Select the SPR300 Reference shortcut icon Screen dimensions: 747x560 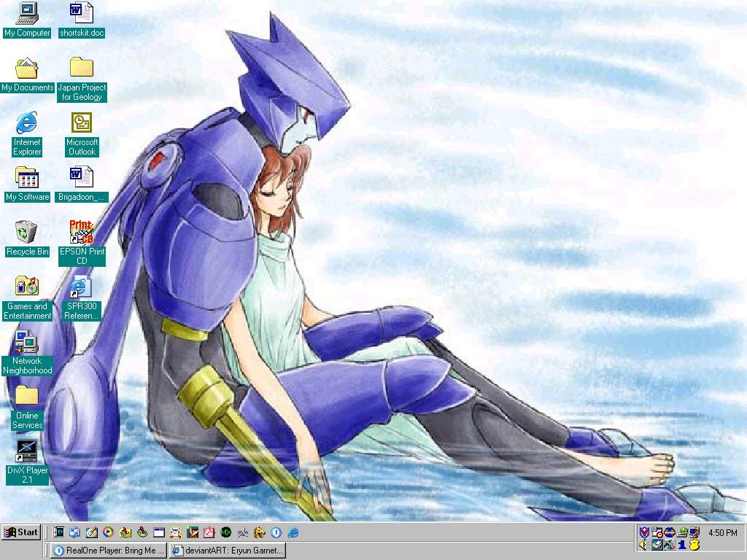[x=82, y=298]
